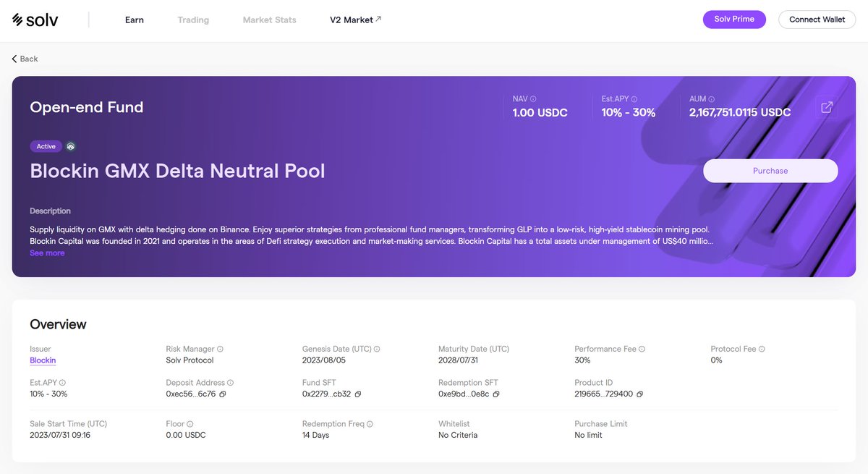Screen dimensions: 868x474
Task: Click the NAV info icon
Action: click(533, 98)
